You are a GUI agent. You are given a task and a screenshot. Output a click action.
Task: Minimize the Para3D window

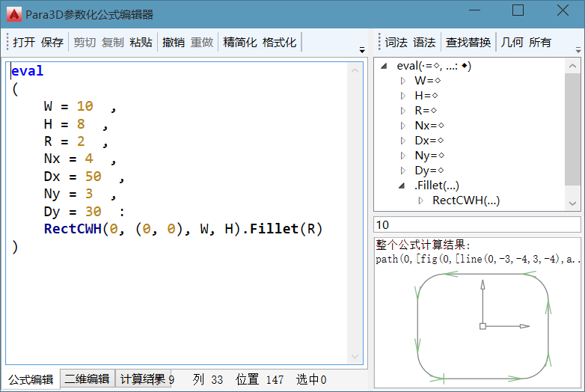point(474,10)
